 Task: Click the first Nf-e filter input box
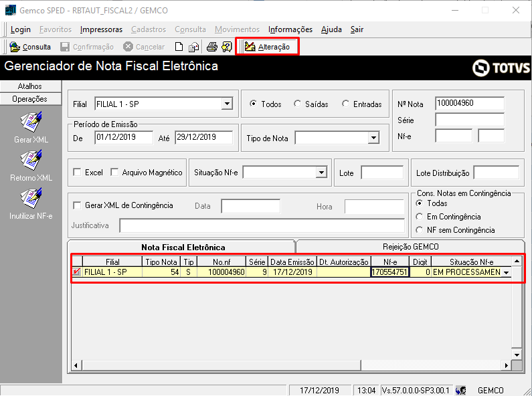(x=454, y=136)
